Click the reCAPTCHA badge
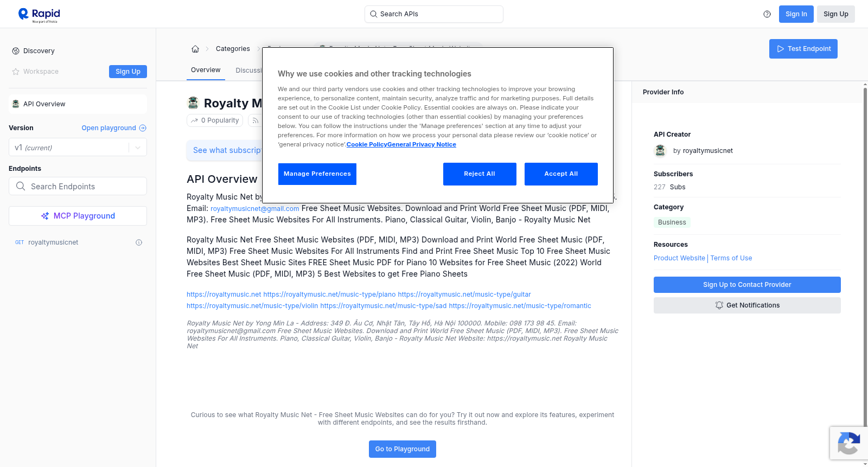 click(x=849, y=443)
